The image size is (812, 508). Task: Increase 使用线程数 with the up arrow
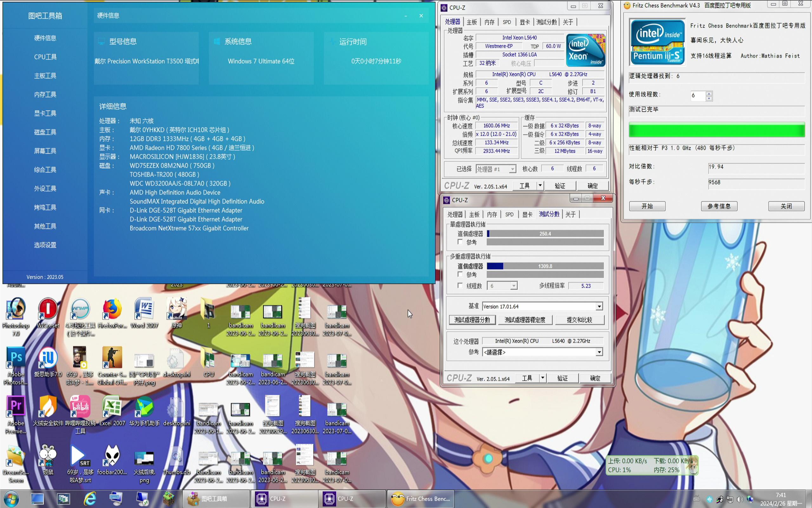709,93
